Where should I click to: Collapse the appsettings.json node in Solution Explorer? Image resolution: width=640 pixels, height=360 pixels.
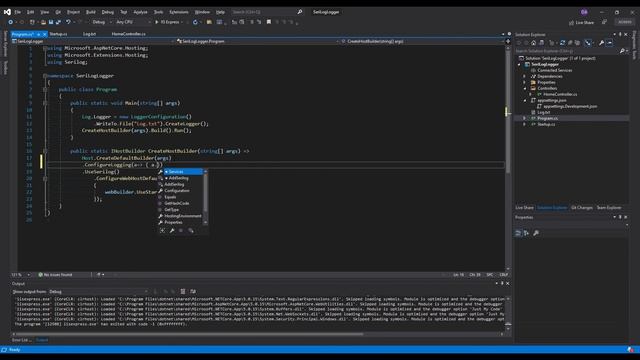point(525,100)
